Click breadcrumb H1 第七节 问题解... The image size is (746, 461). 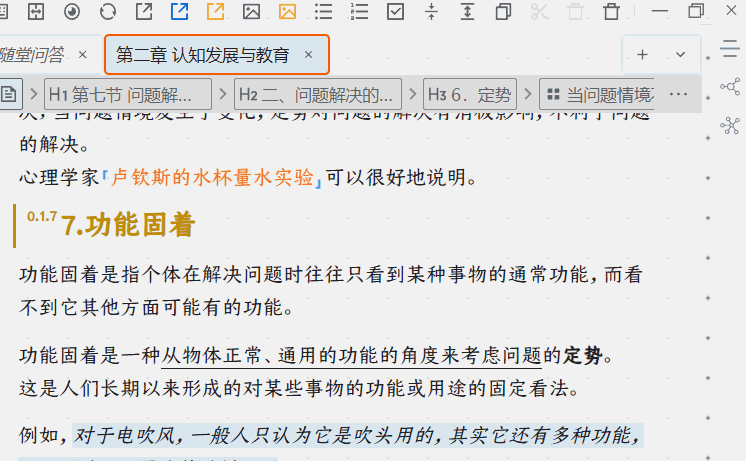pos(128,95)
